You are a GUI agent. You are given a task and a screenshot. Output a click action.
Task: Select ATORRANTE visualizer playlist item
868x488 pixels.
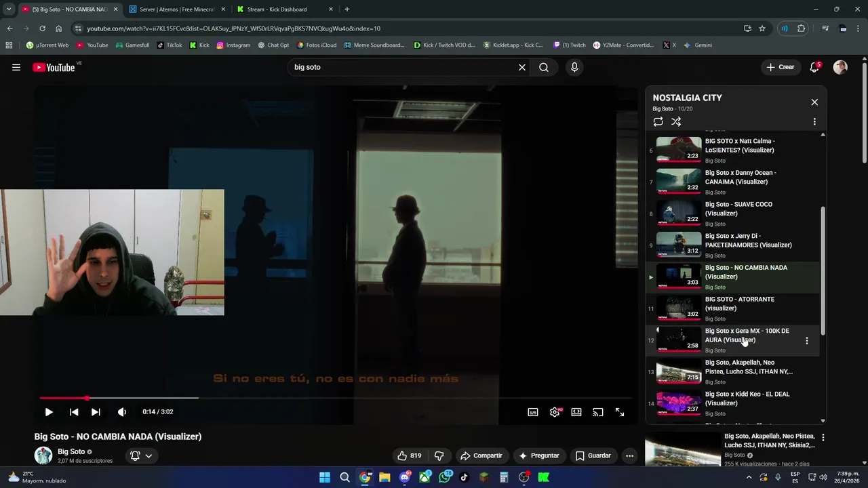coord(732,308)
